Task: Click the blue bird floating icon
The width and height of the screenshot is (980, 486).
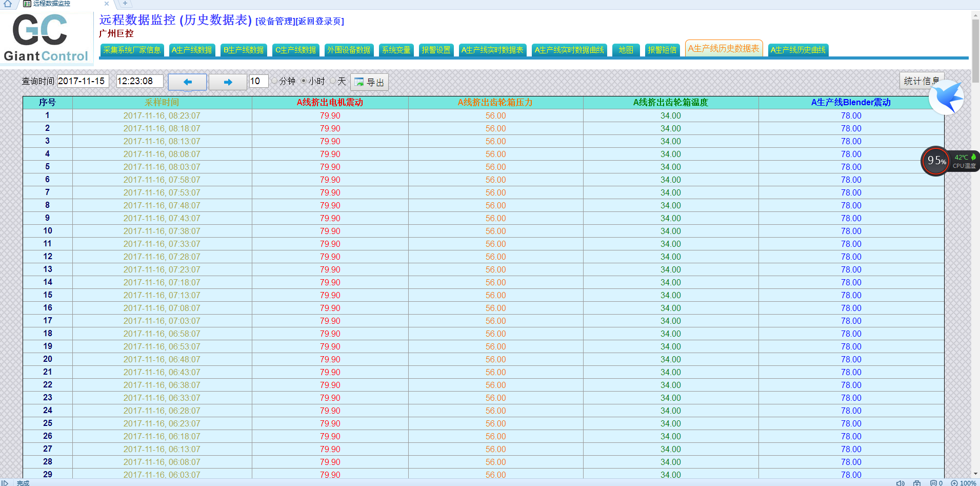Action: 946,97
